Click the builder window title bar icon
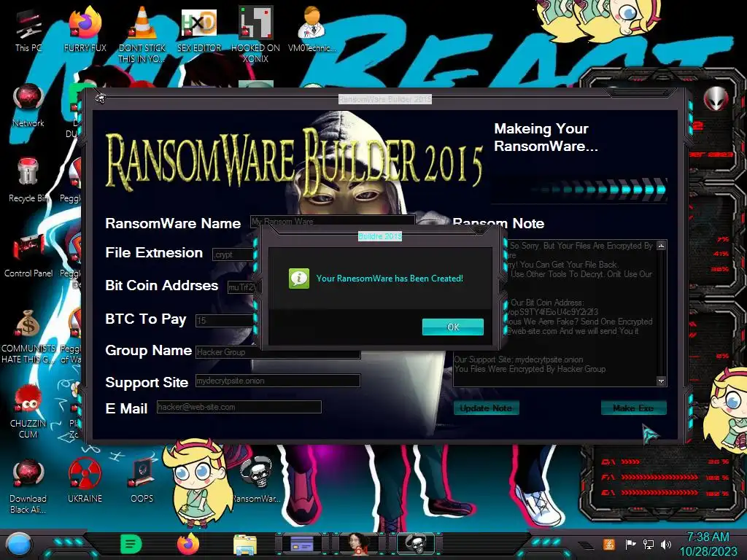 click(100, 98)
